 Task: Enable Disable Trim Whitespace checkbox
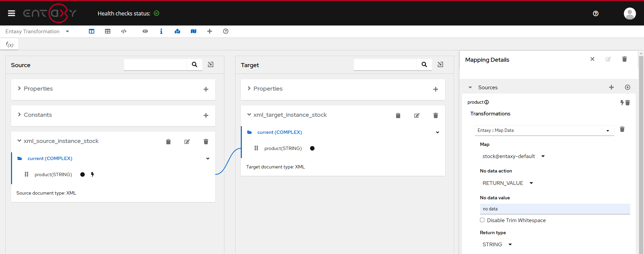point(482,220)
